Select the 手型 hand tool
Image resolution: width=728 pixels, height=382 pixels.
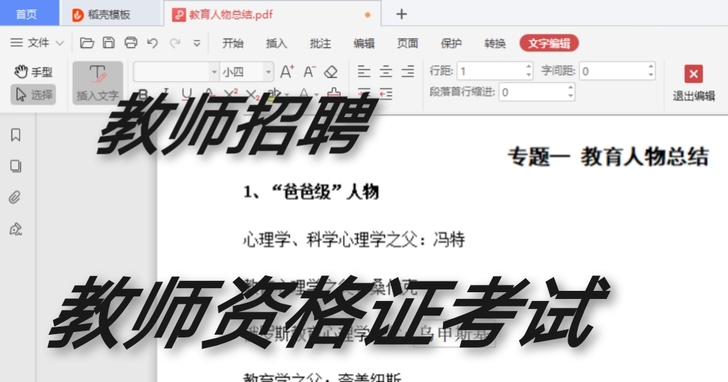[33, 72]
